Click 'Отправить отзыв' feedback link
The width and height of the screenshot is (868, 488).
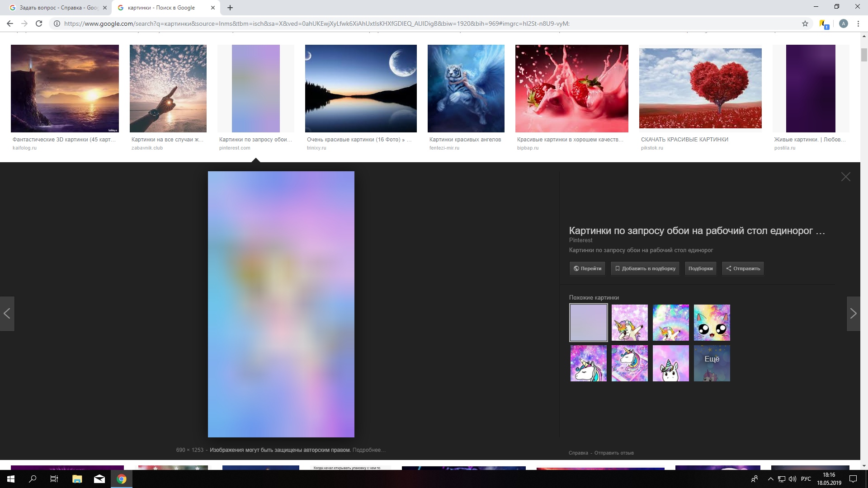point(613,453)
